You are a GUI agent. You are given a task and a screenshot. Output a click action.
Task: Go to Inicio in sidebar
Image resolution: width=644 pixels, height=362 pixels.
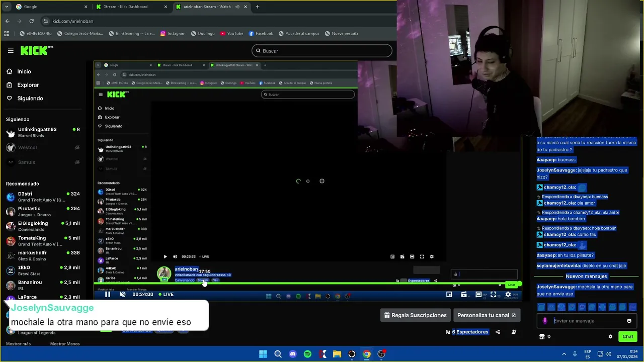coord(19,71)
